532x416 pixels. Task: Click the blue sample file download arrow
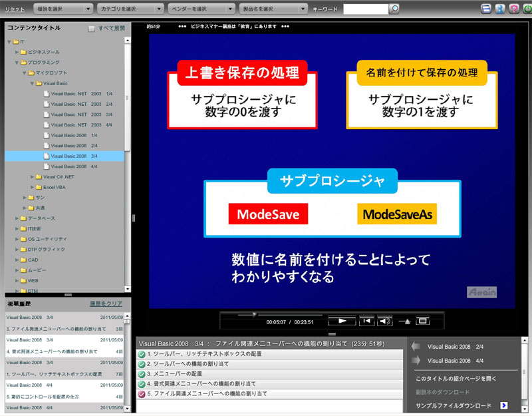[x=504, y=405]
